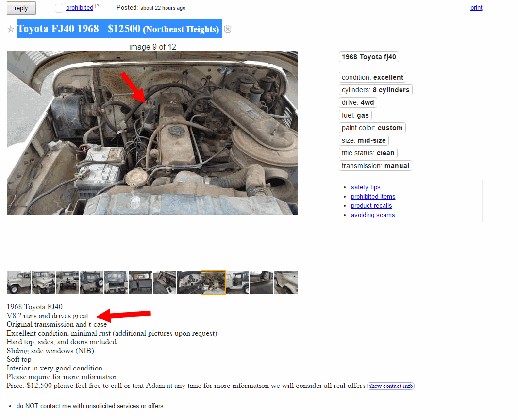The image size is (518, 420).
Task: Hide this posting with the trash icon
Action: point(228,29)
